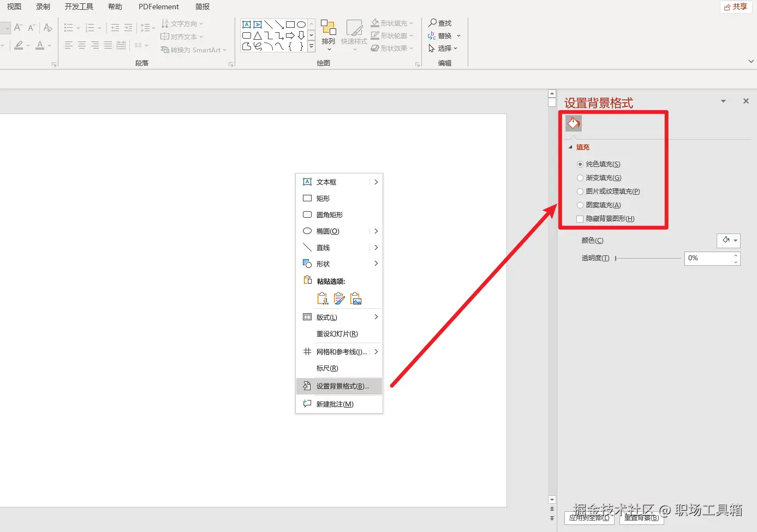Open 文字方向 dropdown

(182, 24)
